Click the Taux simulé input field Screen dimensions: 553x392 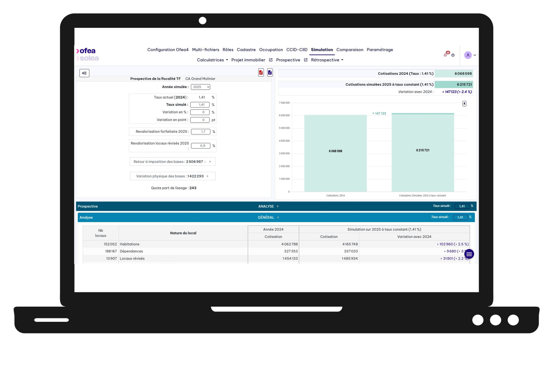point(200,105)
